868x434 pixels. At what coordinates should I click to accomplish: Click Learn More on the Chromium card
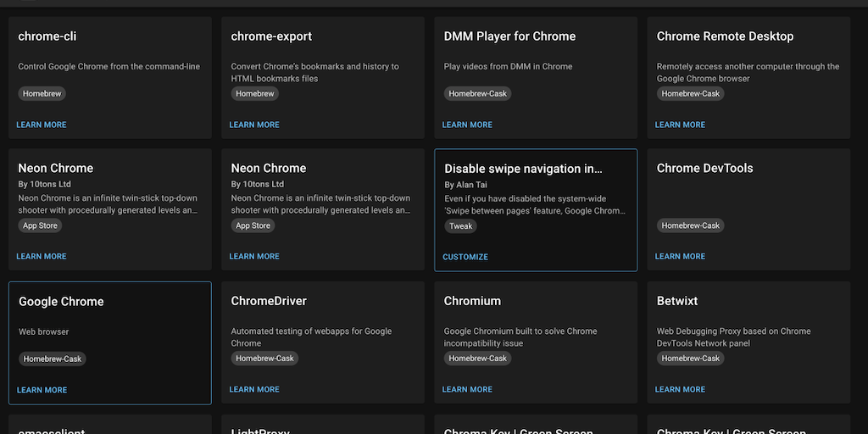(x=467, y=389)
